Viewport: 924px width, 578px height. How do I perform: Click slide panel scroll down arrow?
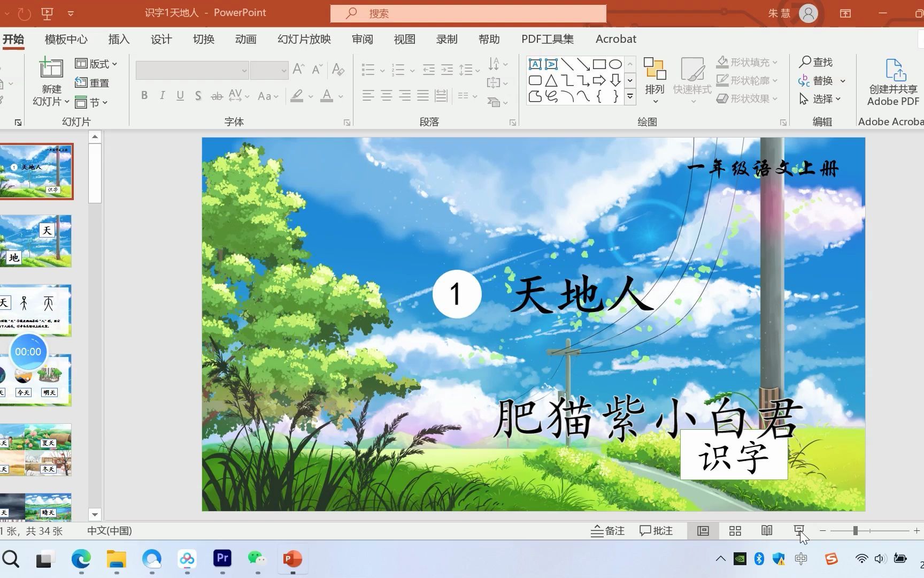[95, 515]
